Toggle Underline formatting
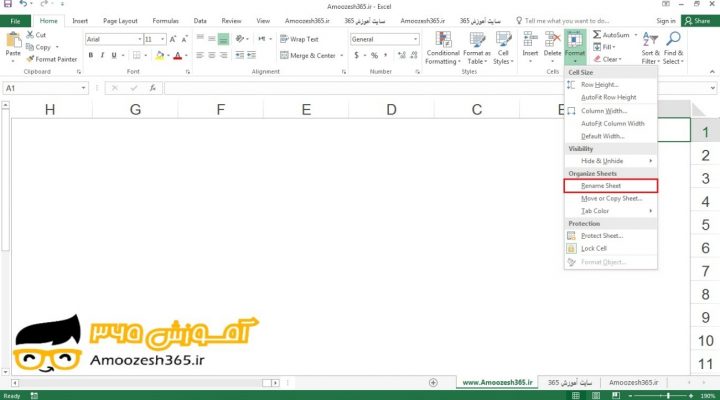Image resolution: width=720 pixels, height=400 pixels. click(114, 56)
